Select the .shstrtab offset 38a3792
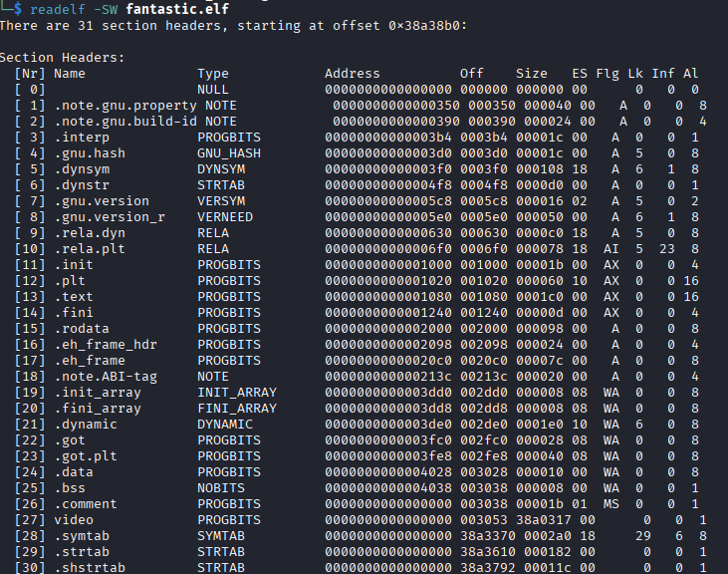The image size is (728, 574). [x=488, y=567]
